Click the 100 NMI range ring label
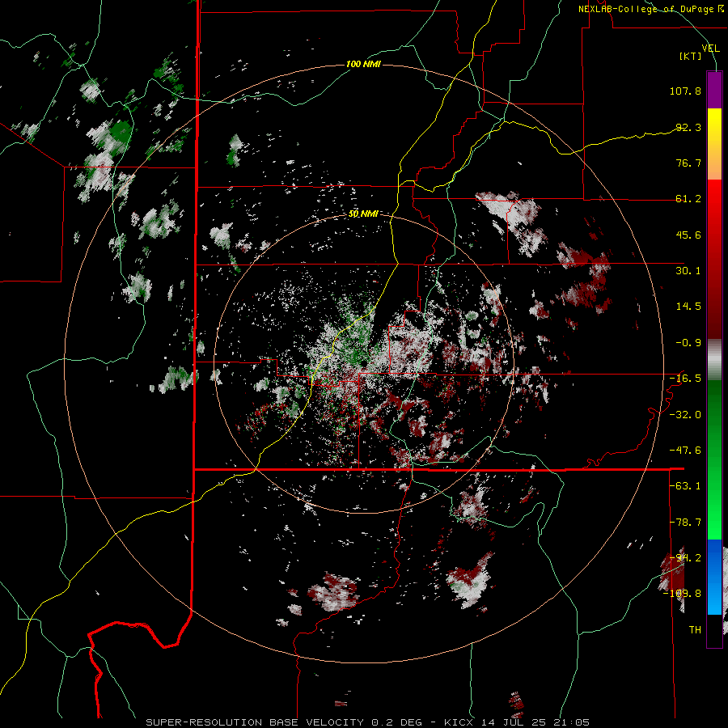728x728 pixels. tap(363, 64)
